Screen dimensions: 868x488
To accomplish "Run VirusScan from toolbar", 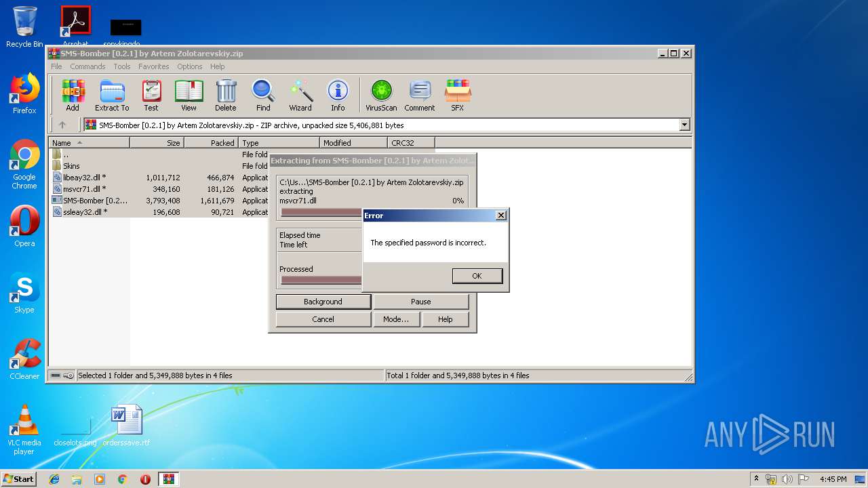I will click(381, 95).
